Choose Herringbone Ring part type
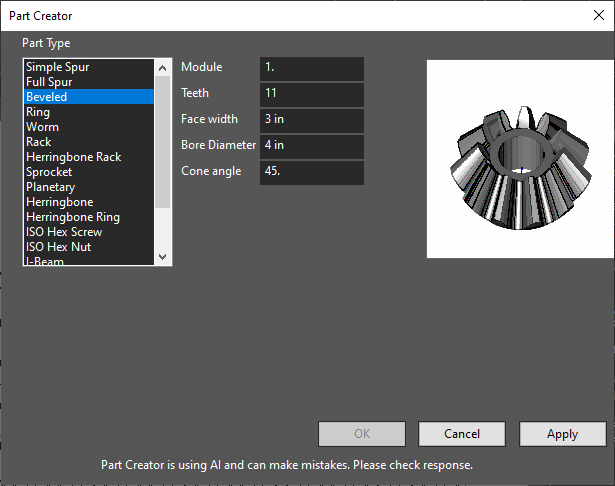Viewport: 615px width, 486px height. click(89, 217)
